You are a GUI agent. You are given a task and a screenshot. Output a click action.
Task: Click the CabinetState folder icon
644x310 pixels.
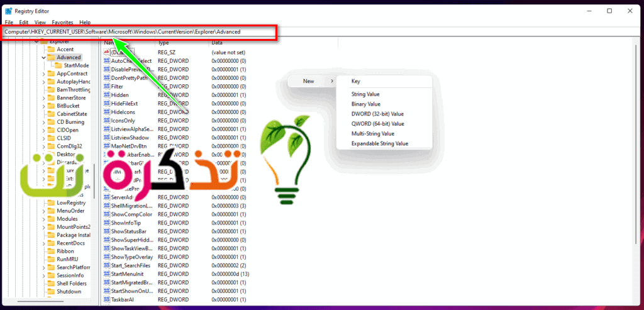click(51, 114)
